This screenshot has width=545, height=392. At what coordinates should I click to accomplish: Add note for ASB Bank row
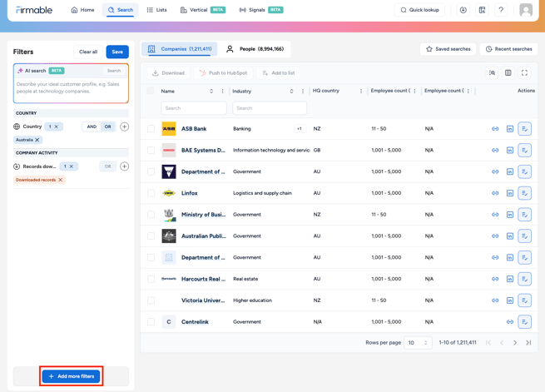click(524, 129)
